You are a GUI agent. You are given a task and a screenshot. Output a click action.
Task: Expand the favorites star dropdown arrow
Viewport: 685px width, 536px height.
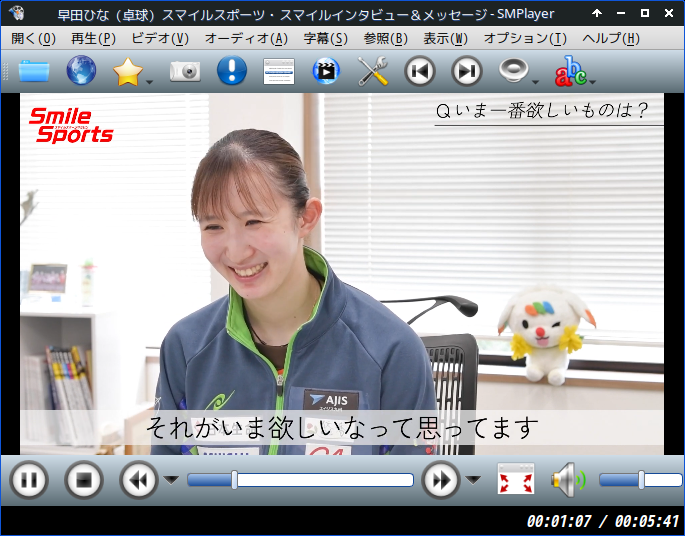point(149,82)
